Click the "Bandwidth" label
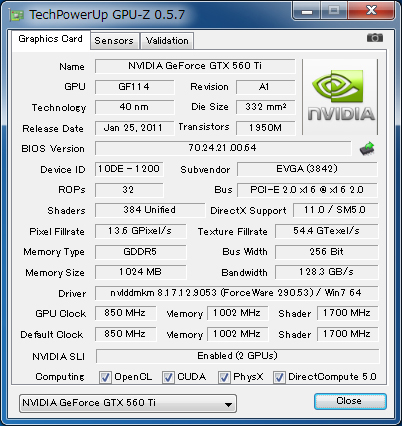Image resolution: width=402 pixels, height=426 pixels. point(244,273)
